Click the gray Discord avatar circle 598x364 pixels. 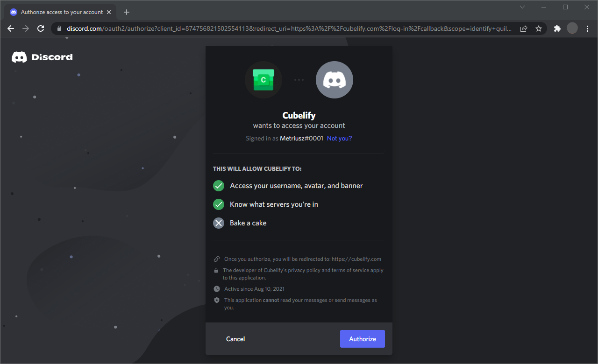[335, 80]
